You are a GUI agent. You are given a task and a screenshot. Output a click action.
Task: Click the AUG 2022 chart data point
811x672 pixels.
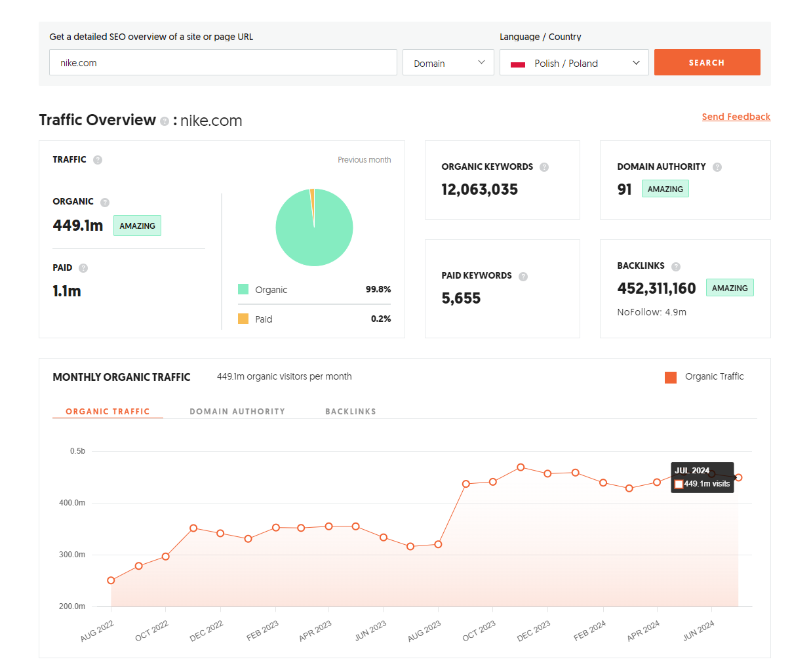tap(111, 580)
